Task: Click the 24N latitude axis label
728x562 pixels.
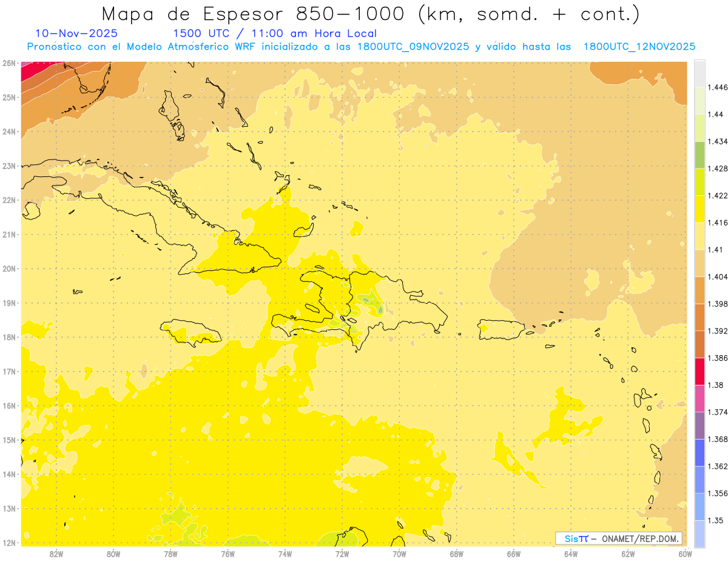Action: coord(8,132)
